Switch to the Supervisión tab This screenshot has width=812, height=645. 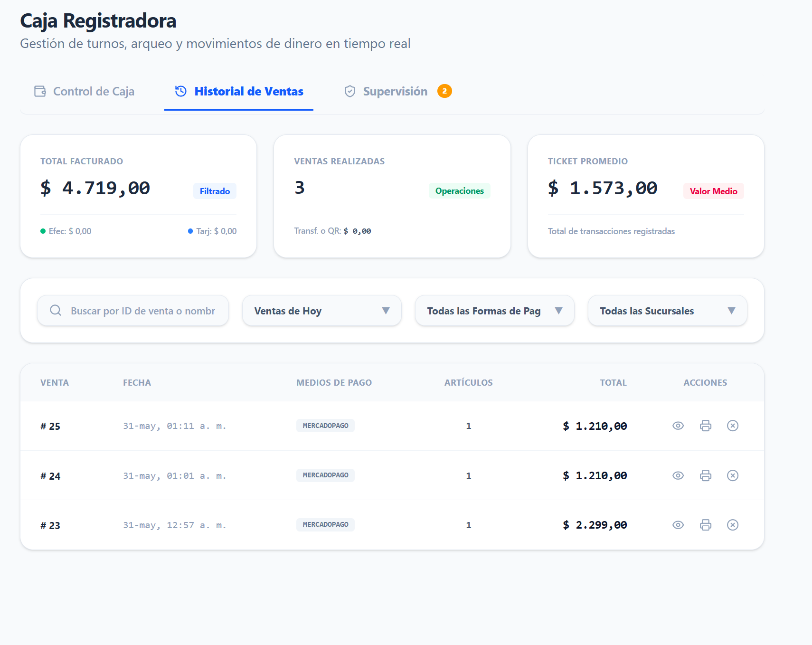397,91
